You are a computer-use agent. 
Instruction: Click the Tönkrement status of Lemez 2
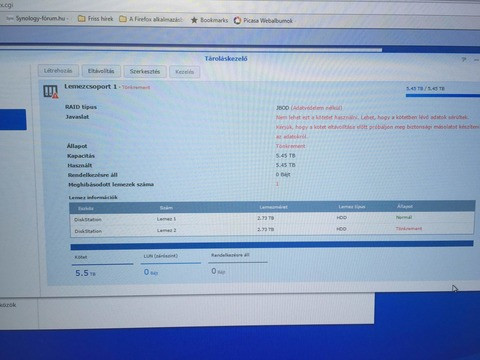coord(409,229)
